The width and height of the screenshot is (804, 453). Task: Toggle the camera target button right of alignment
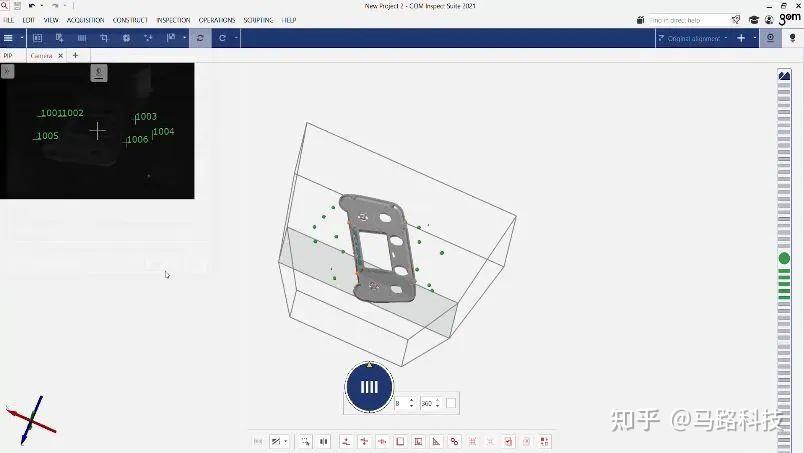pos(771,38)
